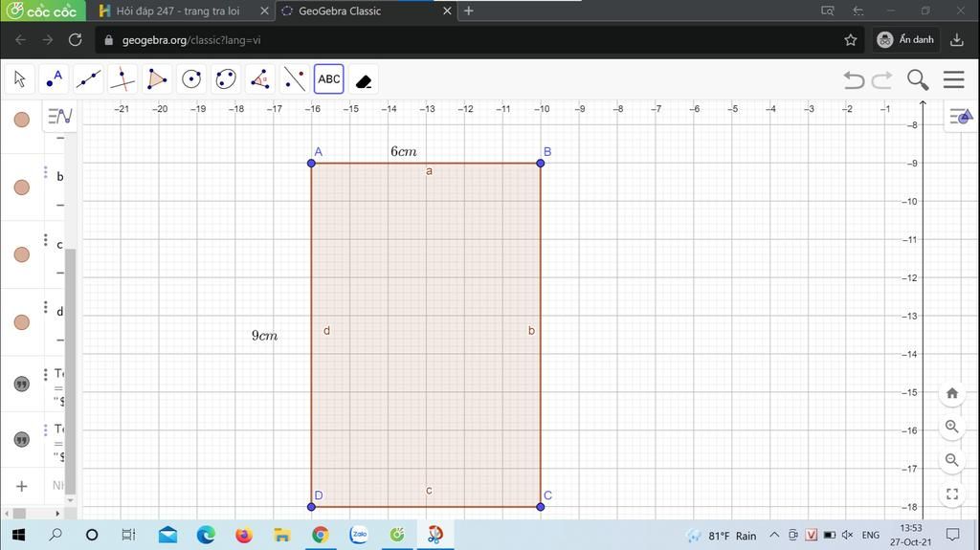Zoom out of the graphics view

pyautogui.click(x=952, y=460)
